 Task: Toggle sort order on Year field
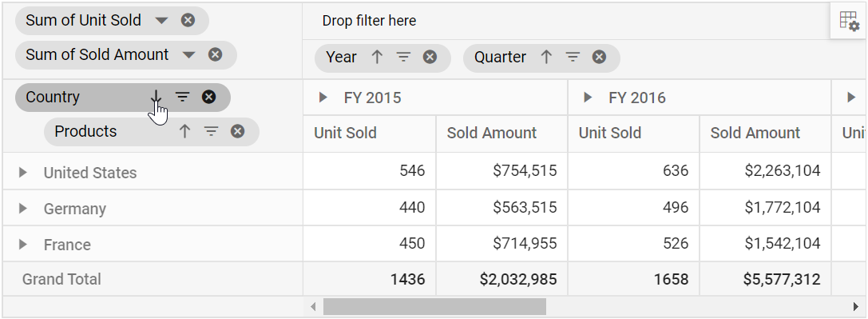tap(377, 57)
